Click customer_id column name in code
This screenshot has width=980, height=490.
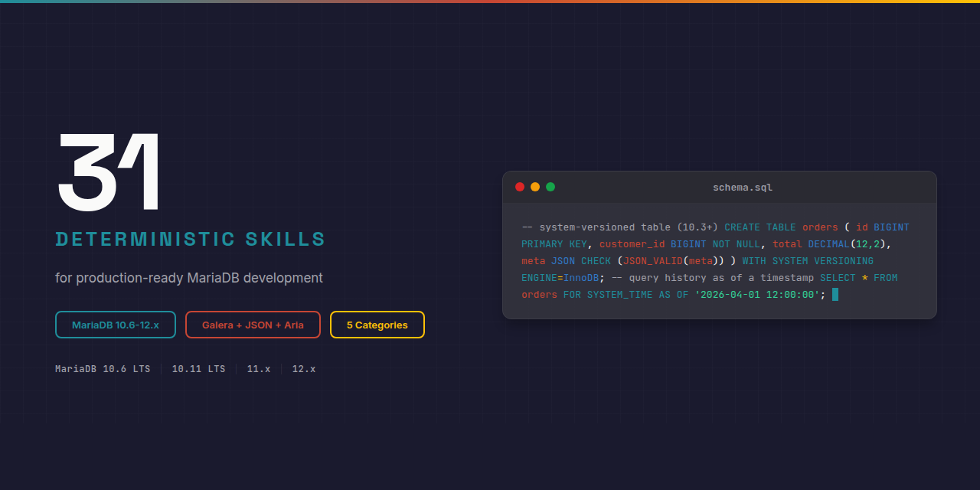pos(632,244)
